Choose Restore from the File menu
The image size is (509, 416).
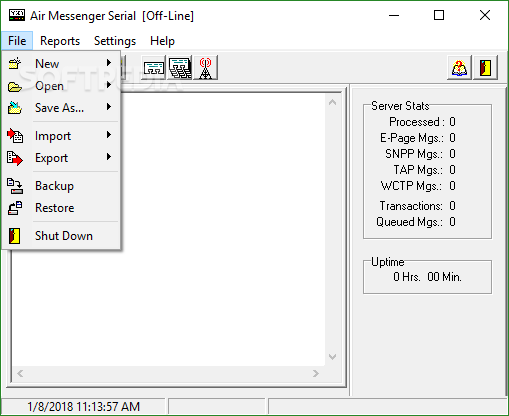[61, 208]
